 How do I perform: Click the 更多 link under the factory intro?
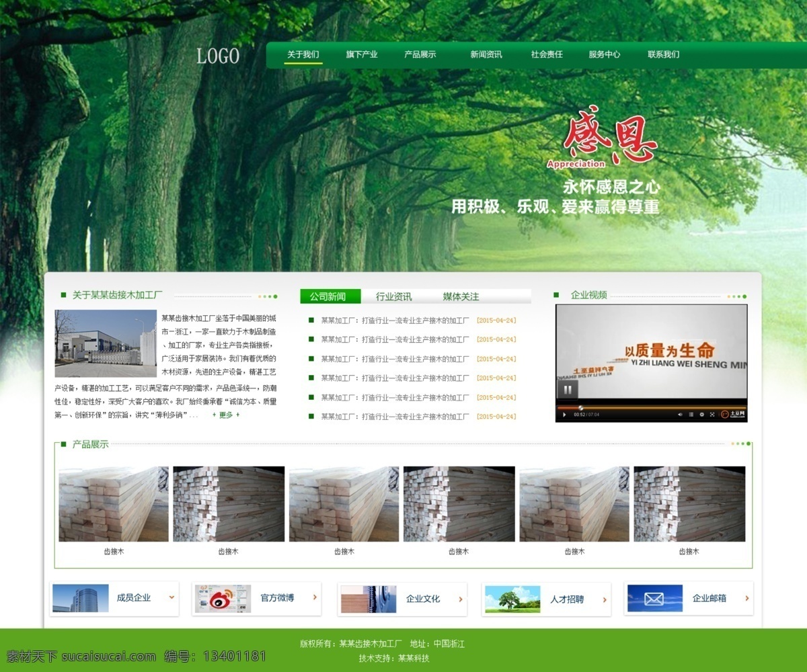(x=226, y=415)
